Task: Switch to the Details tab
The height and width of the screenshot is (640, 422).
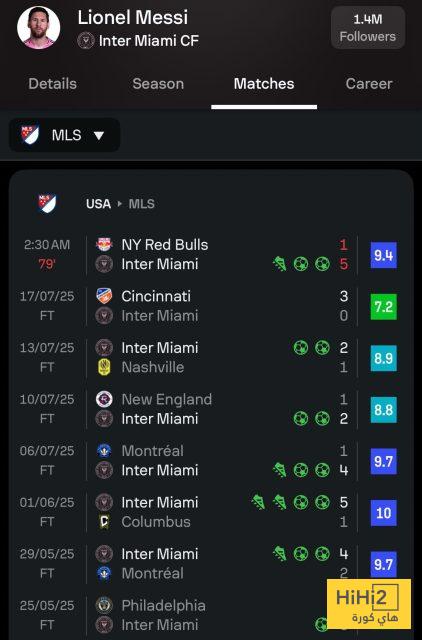Action: (x=53, y=84)
